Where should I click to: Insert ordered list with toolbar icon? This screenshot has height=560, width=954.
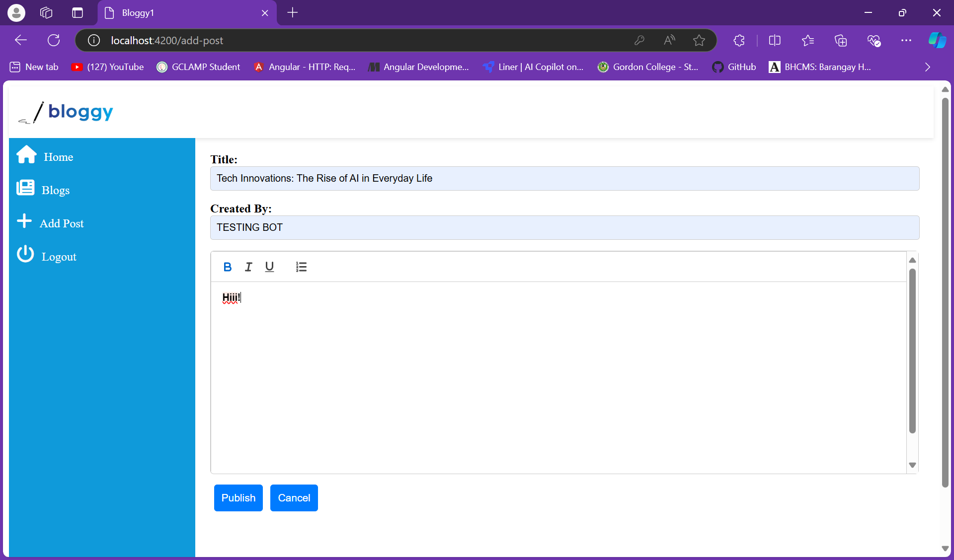301,267
